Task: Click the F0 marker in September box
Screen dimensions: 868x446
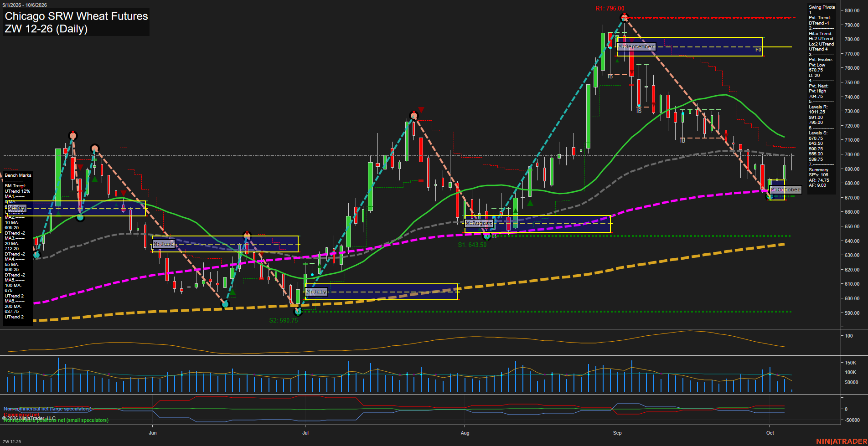Action: pos(758,50)
